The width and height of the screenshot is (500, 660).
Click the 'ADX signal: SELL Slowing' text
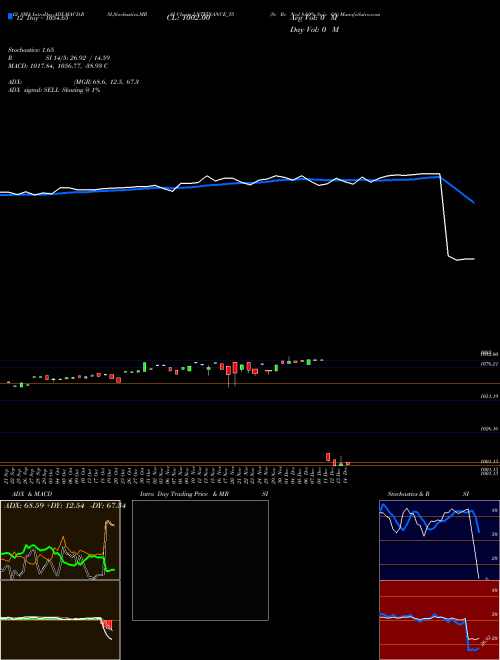(x=54, y=90)
